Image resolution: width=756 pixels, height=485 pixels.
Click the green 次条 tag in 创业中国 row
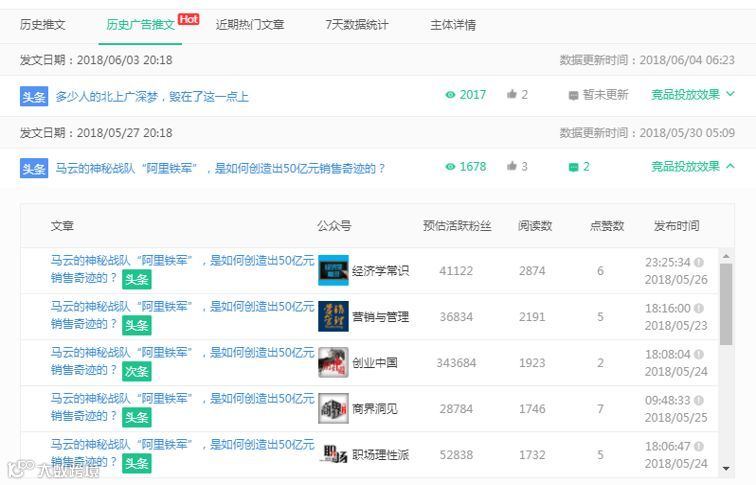coord(136,371)
